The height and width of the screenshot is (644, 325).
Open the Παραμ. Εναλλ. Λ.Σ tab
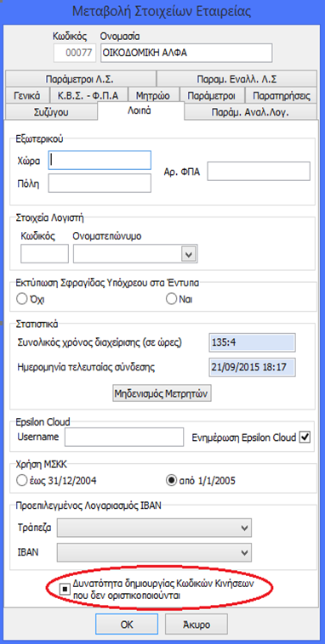237,78
